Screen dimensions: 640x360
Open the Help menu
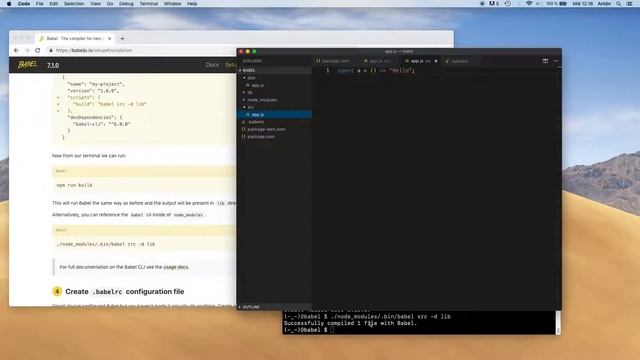pos(192,4)
